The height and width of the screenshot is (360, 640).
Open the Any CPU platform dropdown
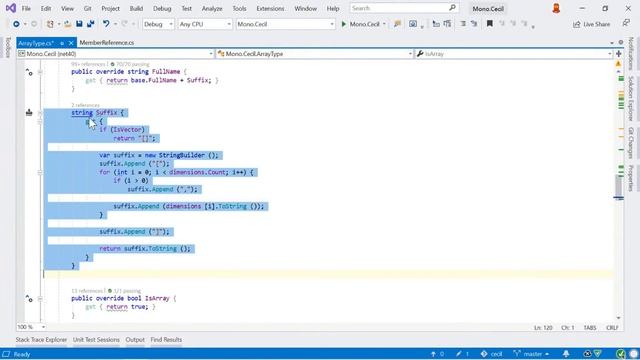[x=205, y=24]
